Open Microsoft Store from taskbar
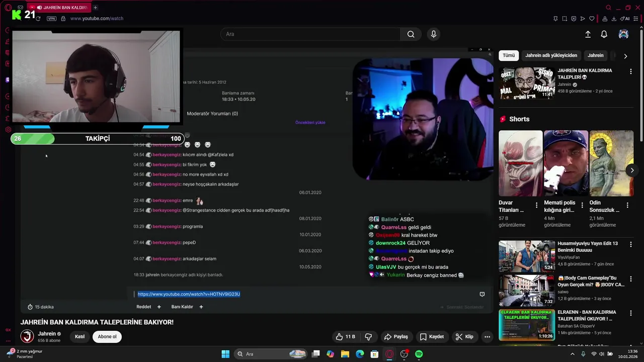This screenshot has height=362, width=644. tap(374, 354)
